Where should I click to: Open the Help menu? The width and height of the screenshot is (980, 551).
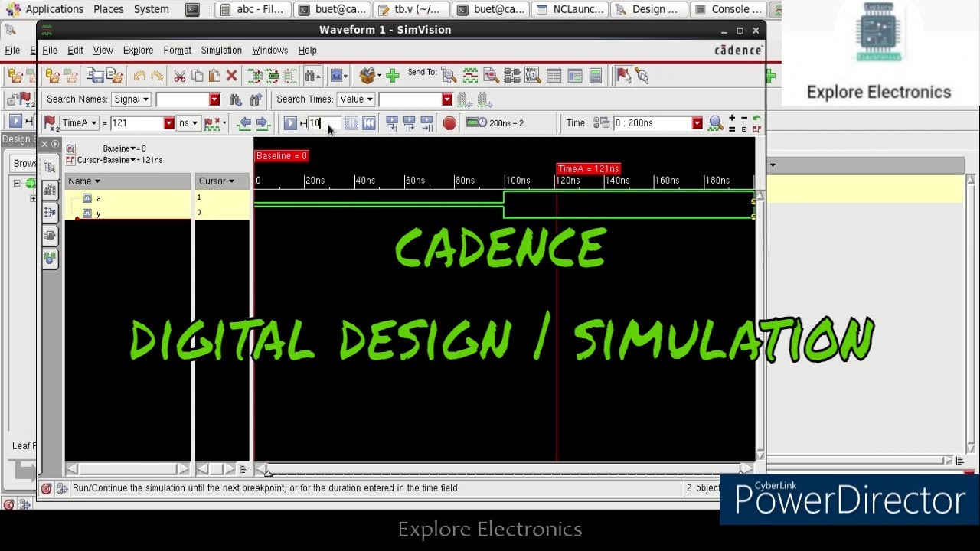coord(307,51)
